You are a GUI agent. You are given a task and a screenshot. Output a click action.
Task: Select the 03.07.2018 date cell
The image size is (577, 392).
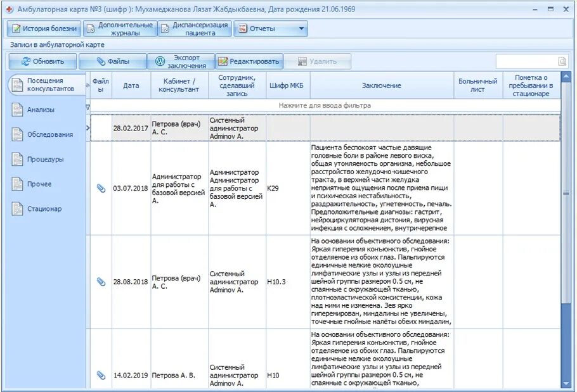131,188
